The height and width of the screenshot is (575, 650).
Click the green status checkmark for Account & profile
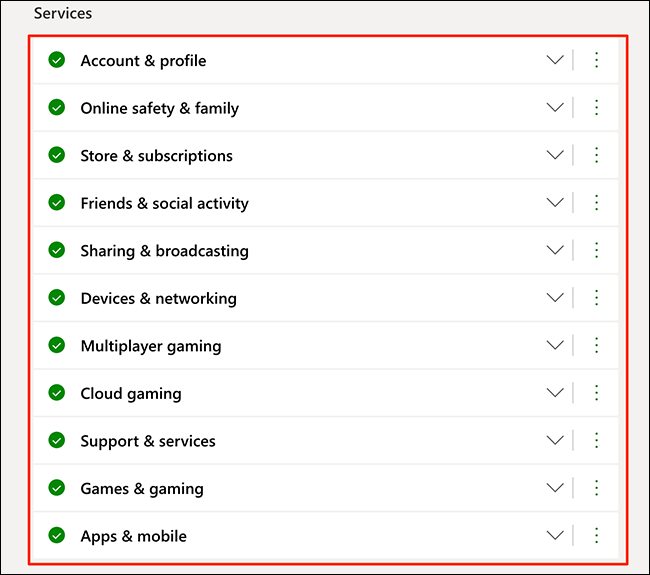point(57,60)
